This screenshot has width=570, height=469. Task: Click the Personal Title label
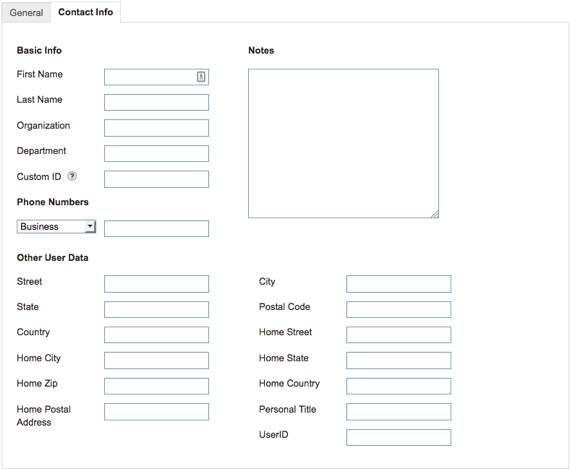coord(288,409)
